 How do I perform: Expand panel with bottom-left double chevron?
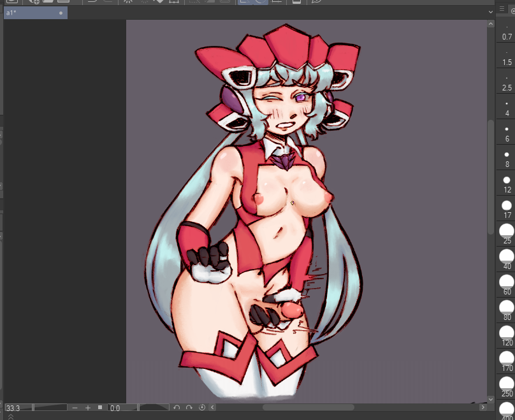[x=10, y=417]
